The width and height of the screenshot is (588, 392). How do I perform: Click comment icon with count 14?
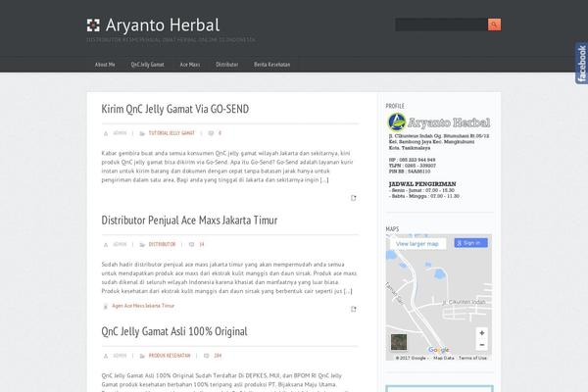tap(192, 245)
